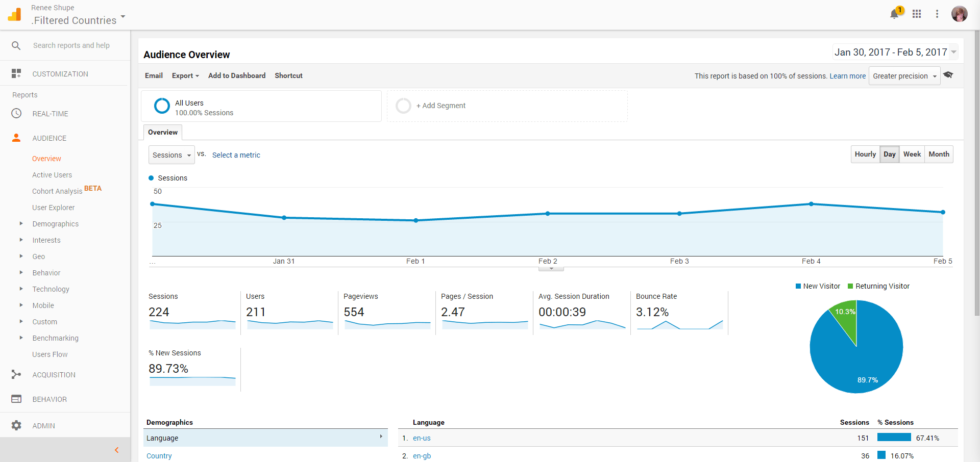Click the search reports magnifier icon
This screenshot has width=980, height=462.
pos(16,45)
